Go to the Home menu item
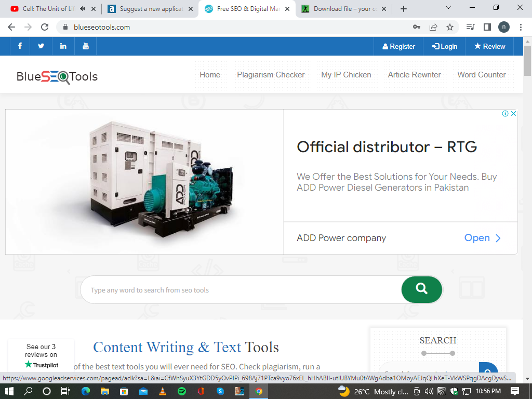 coord(210,75)
